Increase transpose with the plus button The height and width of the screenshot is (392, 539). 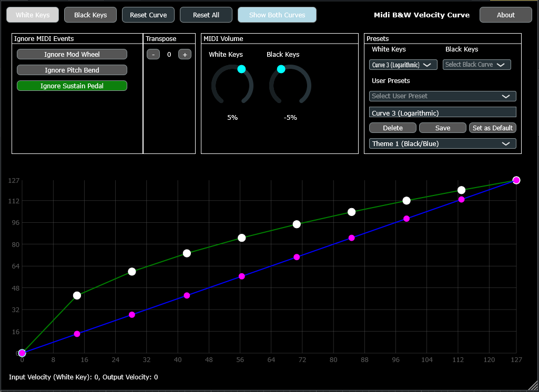185,54
